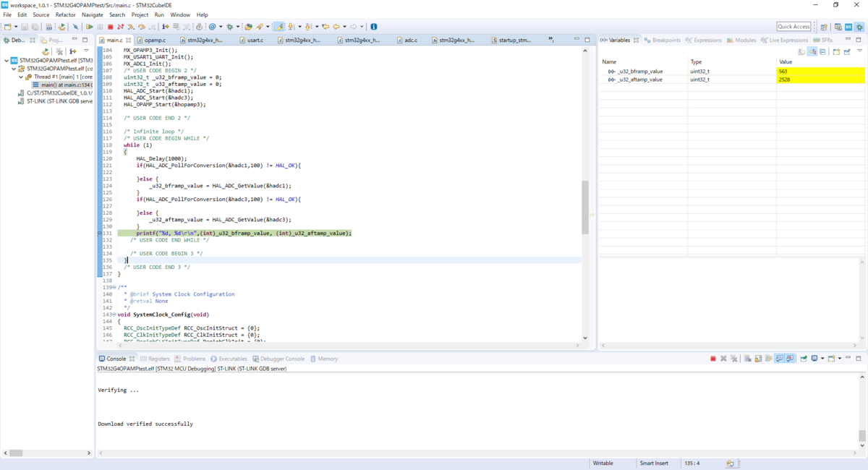Click Open New View in Variables toolbar
The height and width of the screenshot is (470, 868).
836,51
